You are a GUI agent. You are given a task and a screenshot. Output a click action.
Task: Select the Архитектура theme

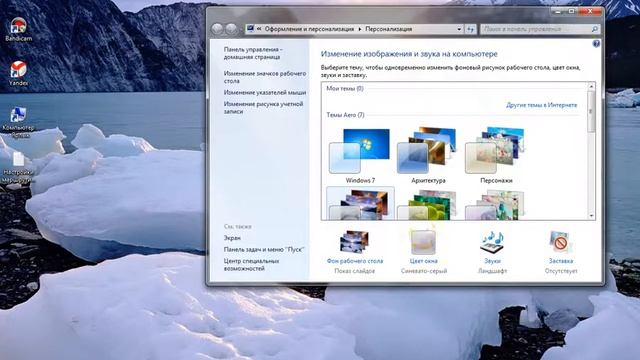(x=428, y=156)
